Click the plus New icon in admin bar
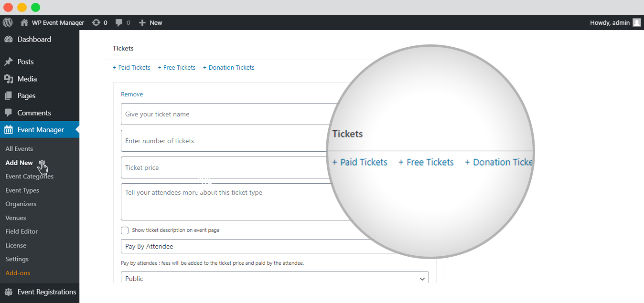 (x=142, y=22)
